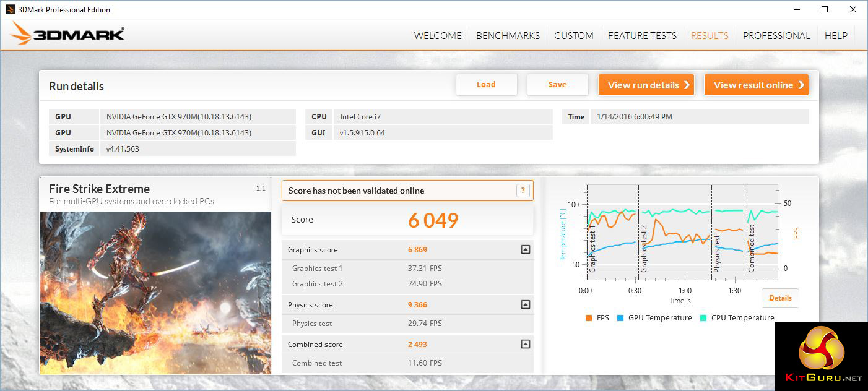Select Combined test value 11.60 FPS
Image resolution: width=868 pixels, height=391 pixels.
(425, 363)
